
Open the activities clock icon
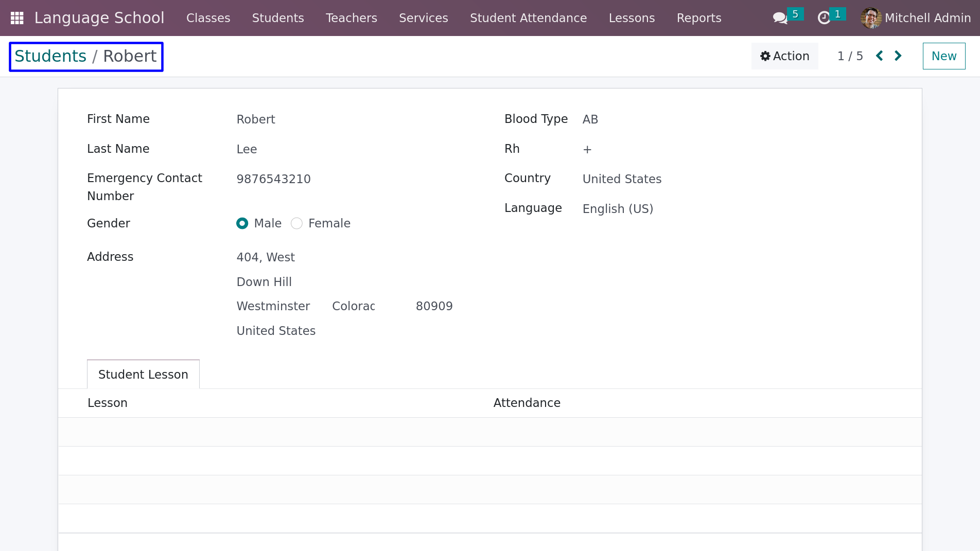pyautogui.click(x=824, y=18)
